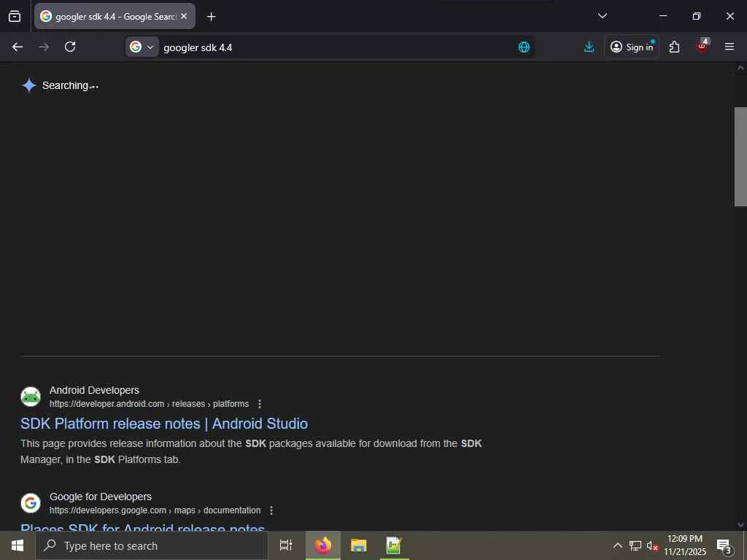Open SDK Platform release notes link
The width and height of the screenshot is (747, 560).
(x=164, y=424)
